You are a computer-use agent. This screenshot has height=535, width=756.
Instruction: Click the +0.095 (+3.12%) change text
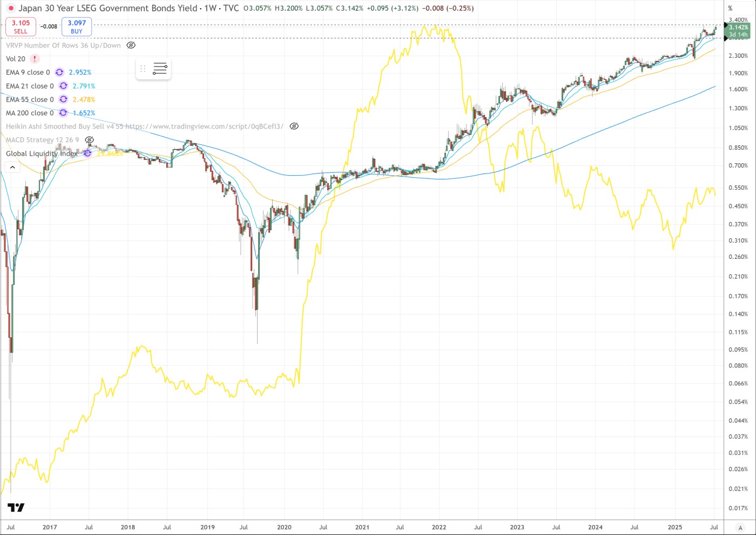click(x=393, y=9)
